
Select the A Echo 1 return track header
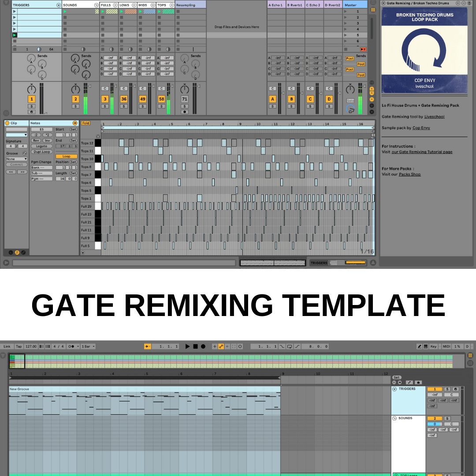pos(276,5)
